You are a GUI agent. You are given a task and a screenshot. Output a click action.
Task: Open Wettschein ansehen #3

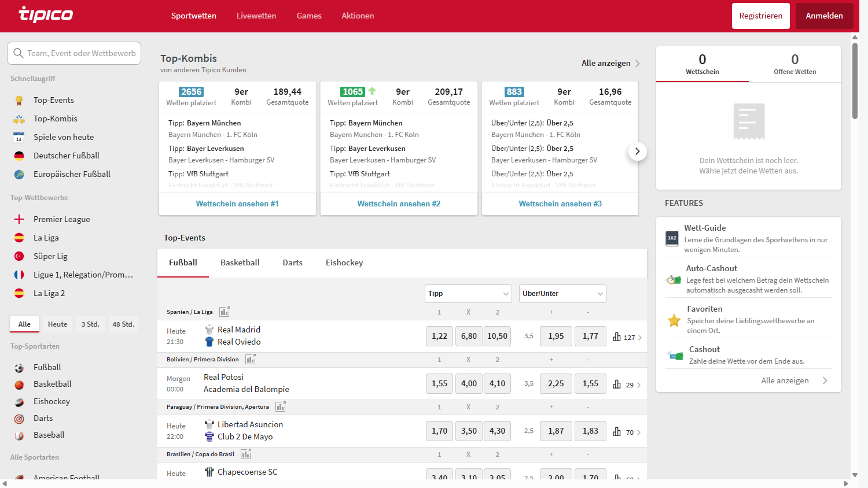pos(560,204)
